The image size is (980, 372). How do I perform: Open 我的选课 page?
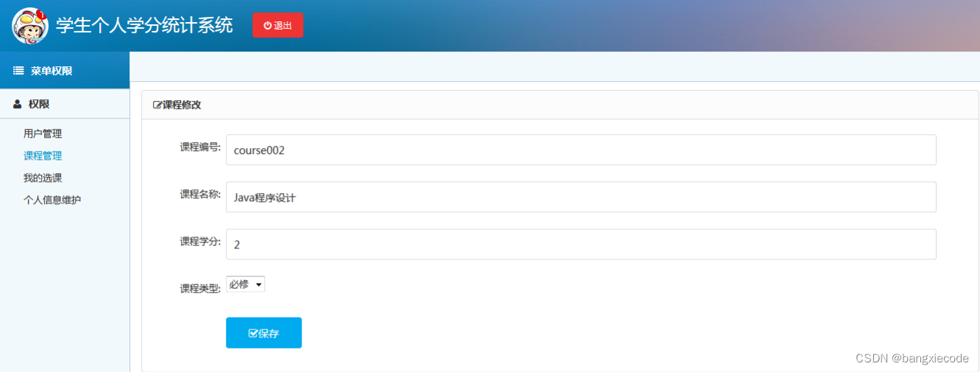[x=43, y=178]
